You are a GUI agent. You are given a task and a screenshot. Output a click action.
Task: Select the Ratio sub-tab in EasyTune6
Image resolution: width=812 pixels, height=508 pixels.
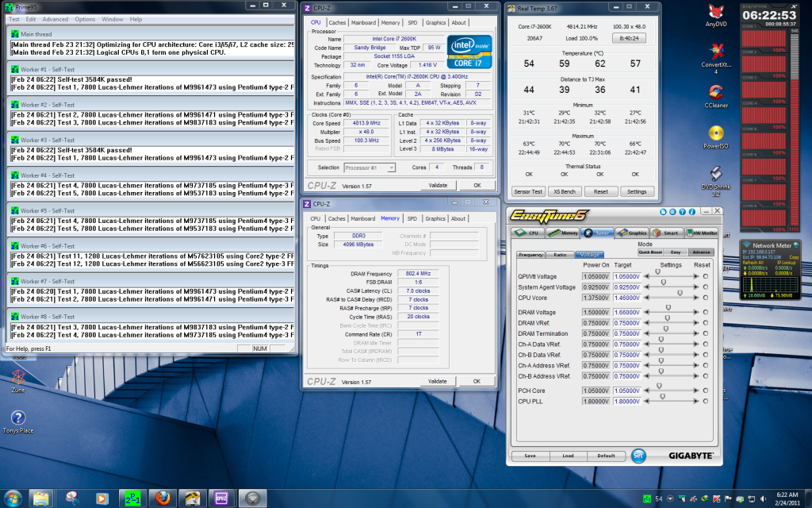tap(560, 255)
